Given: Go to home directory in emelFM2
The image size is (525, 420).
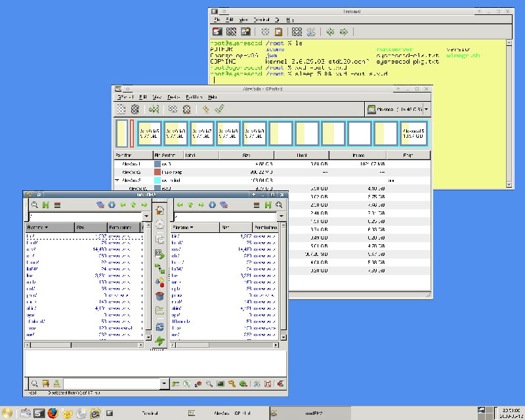Looking at the screenshot, I should [45, 204].
